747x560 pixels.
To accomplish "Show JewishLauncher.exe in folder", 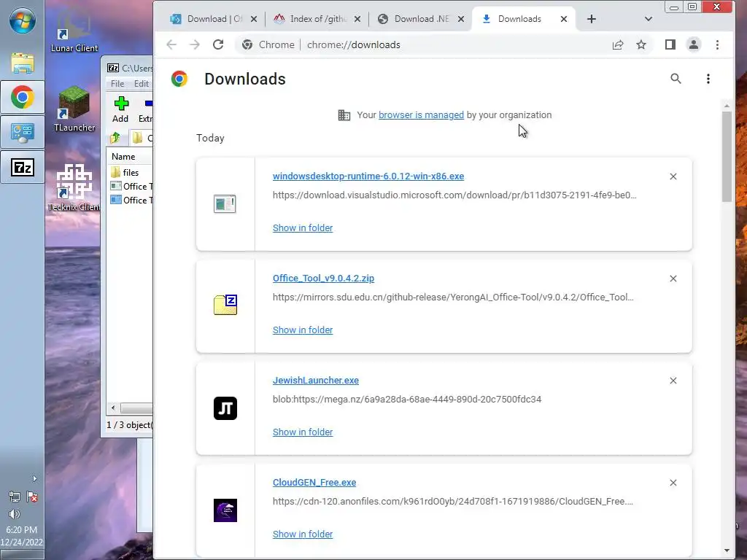I will 303,432.
